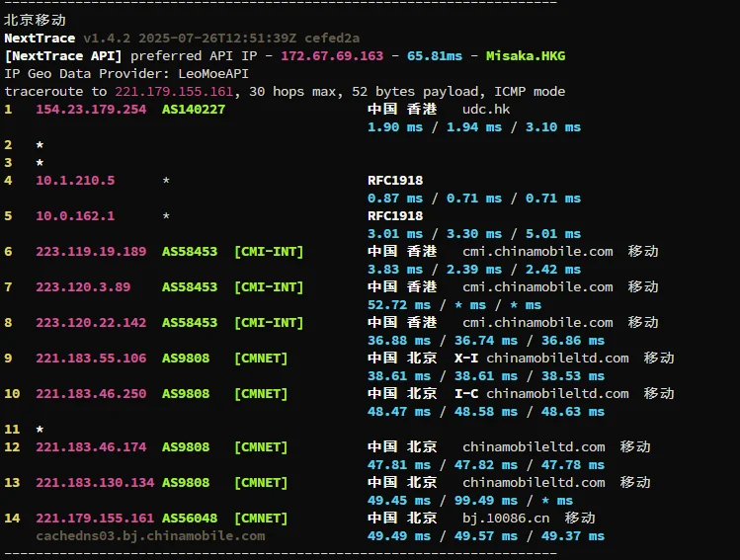Click the AS140227 number
The image size is (740, 560).
[x=194, y=109]
